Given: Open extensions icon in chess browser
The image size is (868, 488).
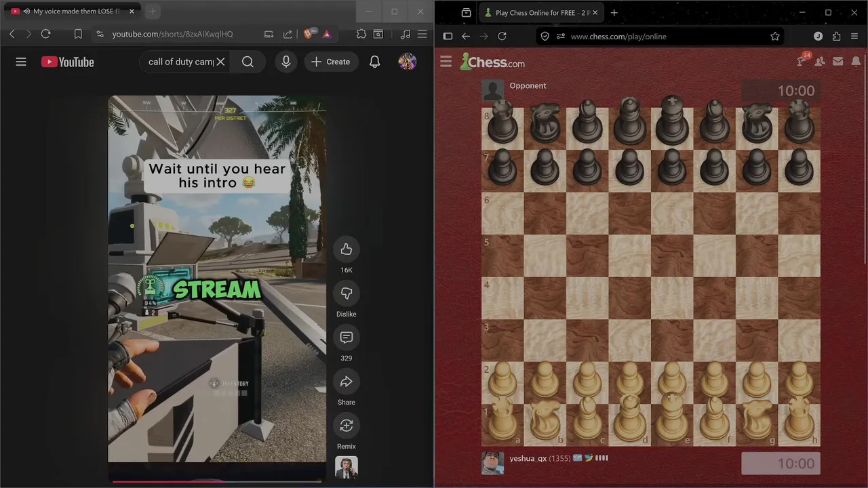Looking at the screenshot, I should coord(836,36).
